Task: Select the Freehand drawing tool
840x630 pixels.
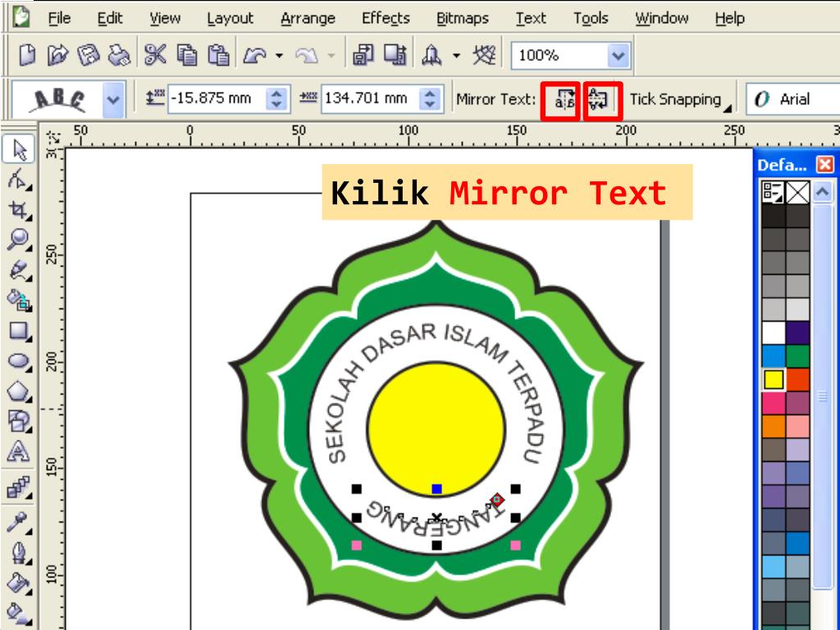Action: (x=19, y=270)
